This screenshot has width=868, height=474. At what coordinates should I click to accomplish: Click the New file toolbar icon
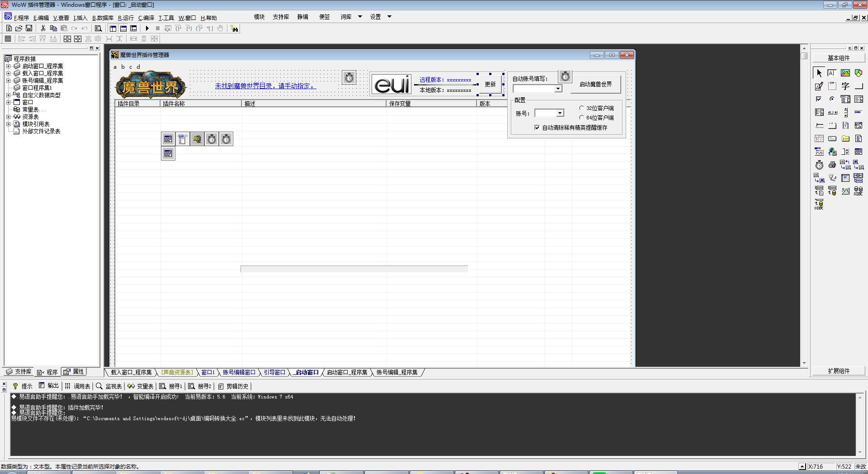click(x=9, y=28)
